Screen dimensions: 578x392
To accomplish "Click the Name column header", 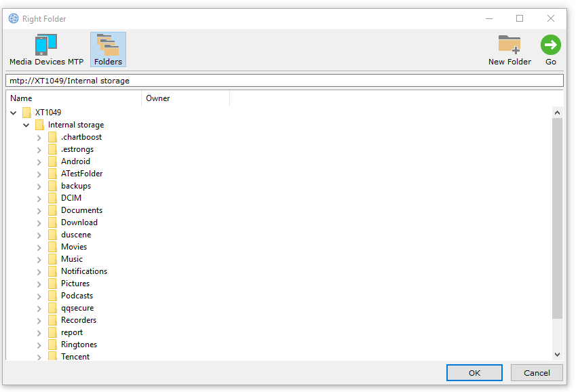I will pyautogui.click(x=73, y=98).
